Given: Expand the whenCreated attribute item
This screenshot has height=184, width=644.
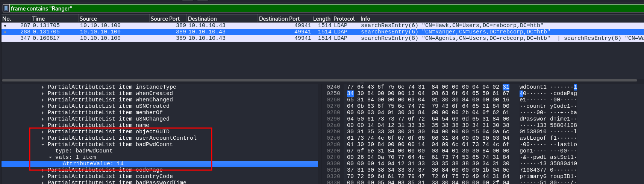Looking at the screenshot, I should tap(43, 94).
